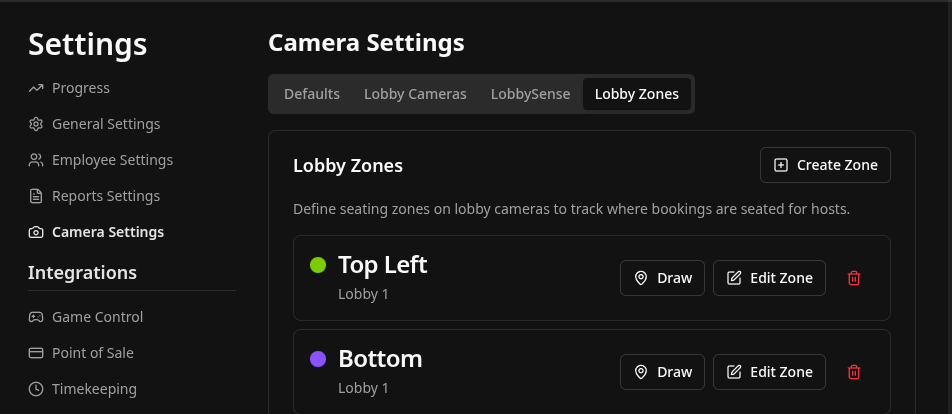
Task: Switch to the Defaults tab
Action: click(312, 94)
